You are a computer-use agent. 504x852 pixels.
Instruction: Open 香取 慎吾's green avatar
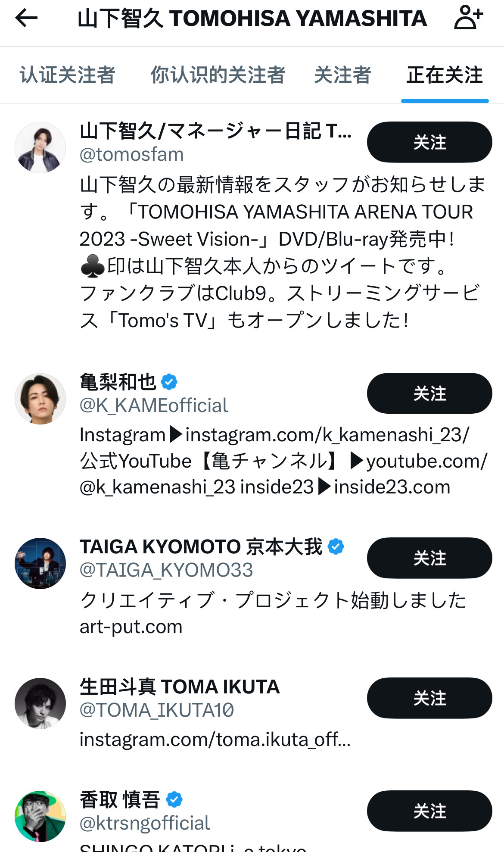coord(40,816)
